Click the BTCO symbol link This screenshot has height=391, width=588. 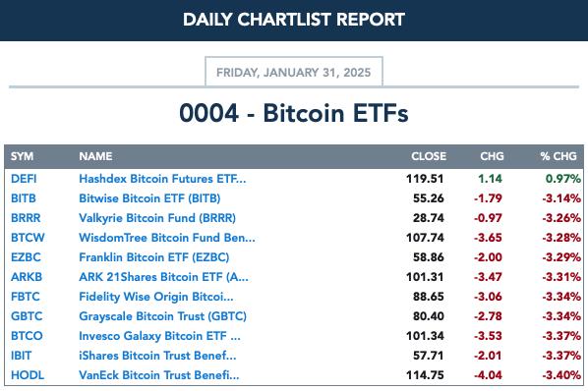27,336
